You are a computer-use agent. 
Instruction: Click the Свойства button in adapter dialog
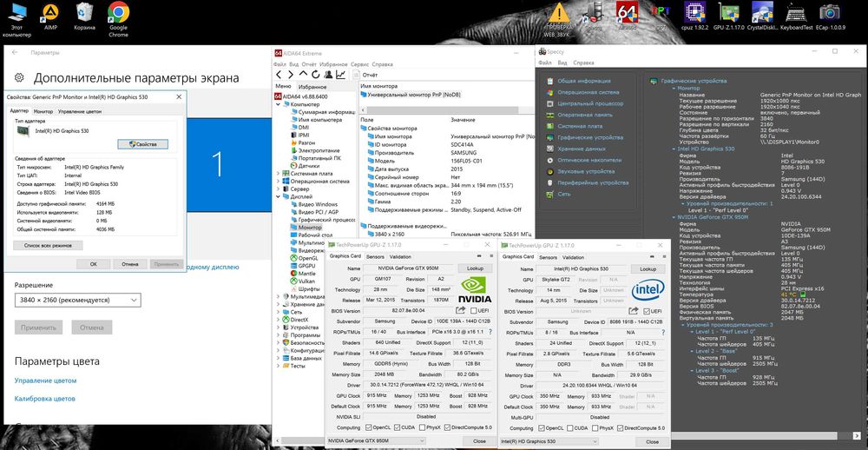click(x=143, y=143)
